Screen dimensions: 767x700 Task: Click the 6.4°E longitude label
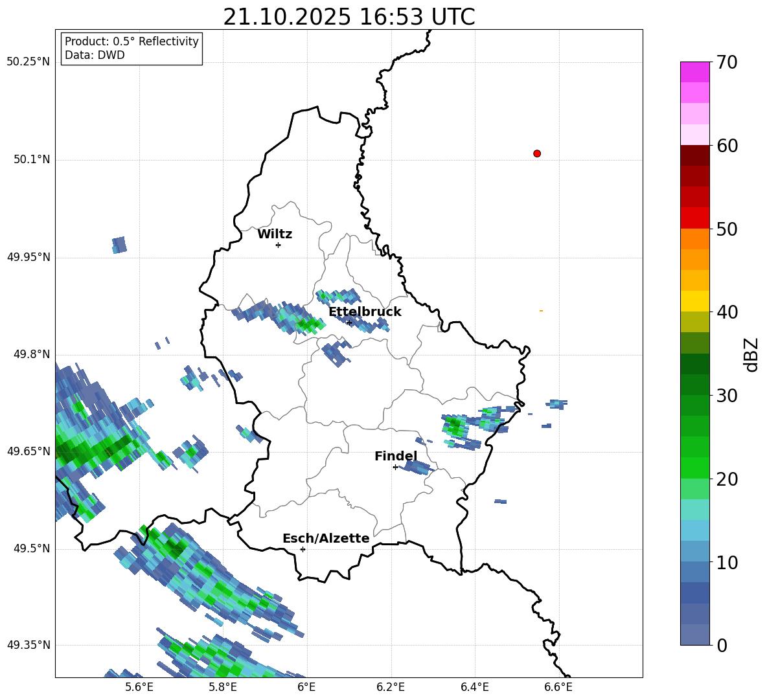click(474, 687)
